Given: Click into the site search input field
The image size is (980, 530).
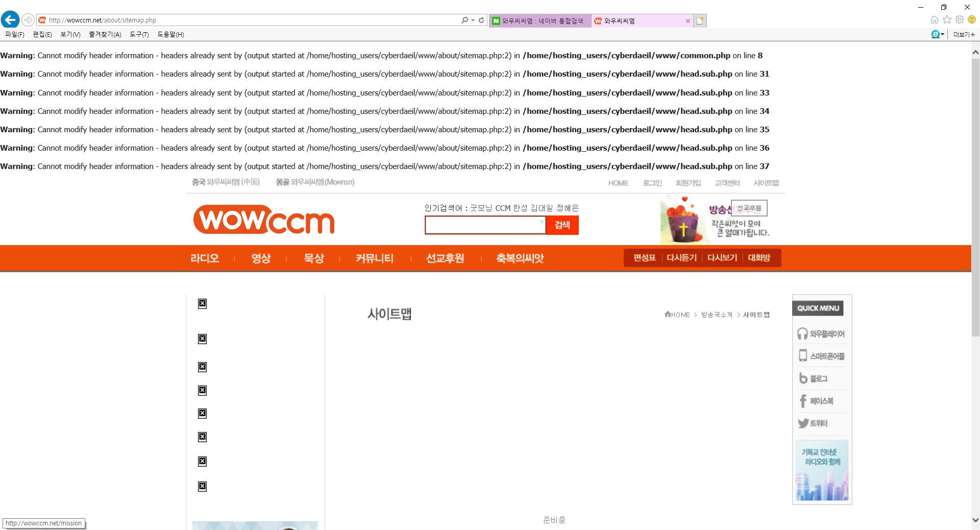Looking at the screenshot, I should (x=485, y=225).
